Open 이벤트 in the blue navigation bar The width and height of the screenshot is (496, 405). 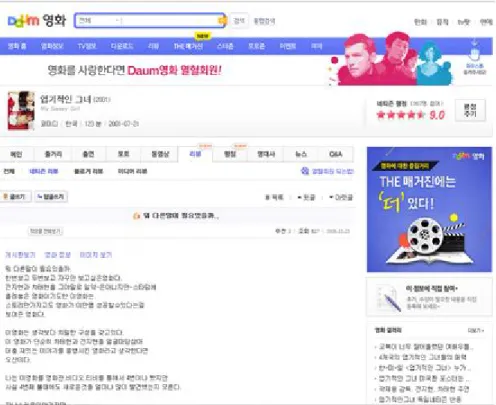coord(288,46)
